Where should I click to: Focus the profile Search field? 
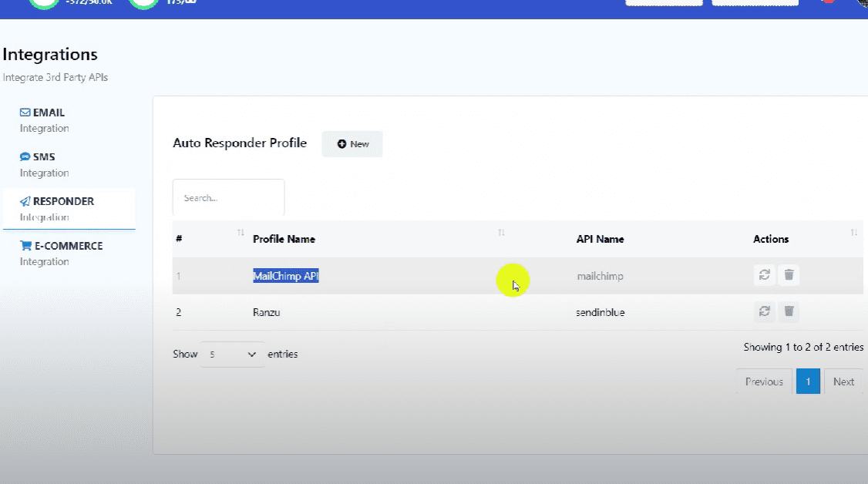pos(228,198)
